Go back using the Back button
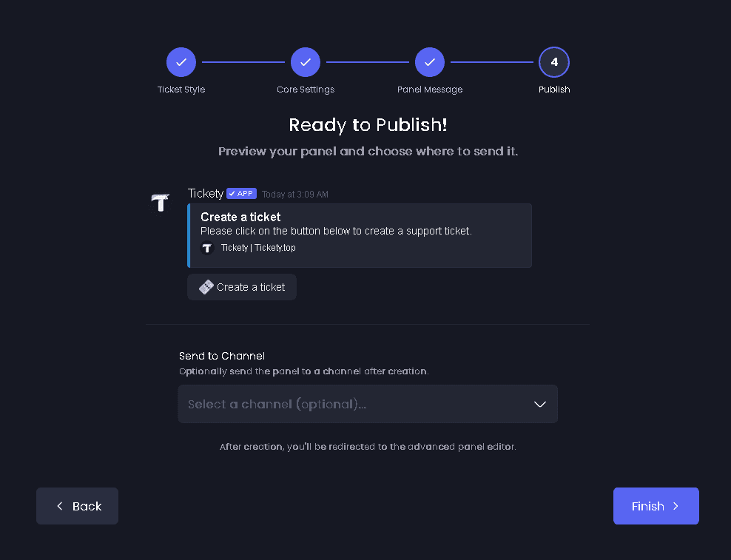731x560 pixels. coord(77,506)
